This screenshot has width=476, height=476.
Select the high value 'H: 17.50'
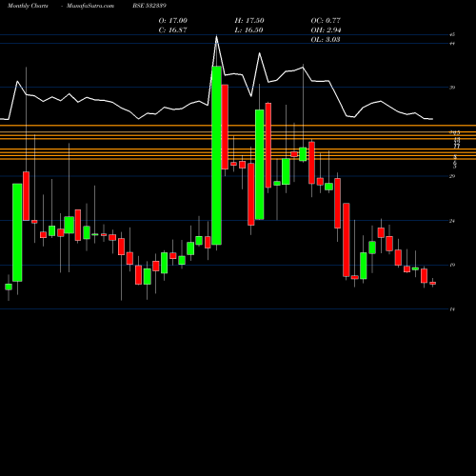pos(249,21)
